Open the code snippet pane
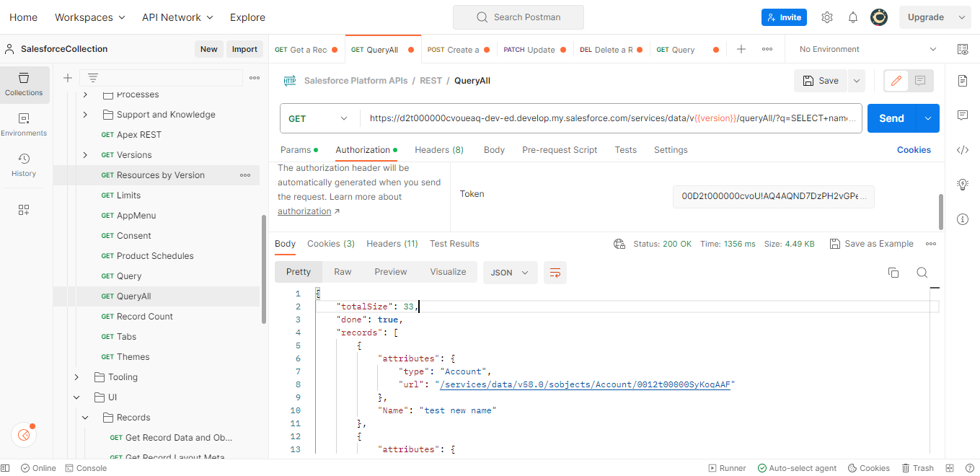This screenshot has width=980, height=476. [963, 150]
